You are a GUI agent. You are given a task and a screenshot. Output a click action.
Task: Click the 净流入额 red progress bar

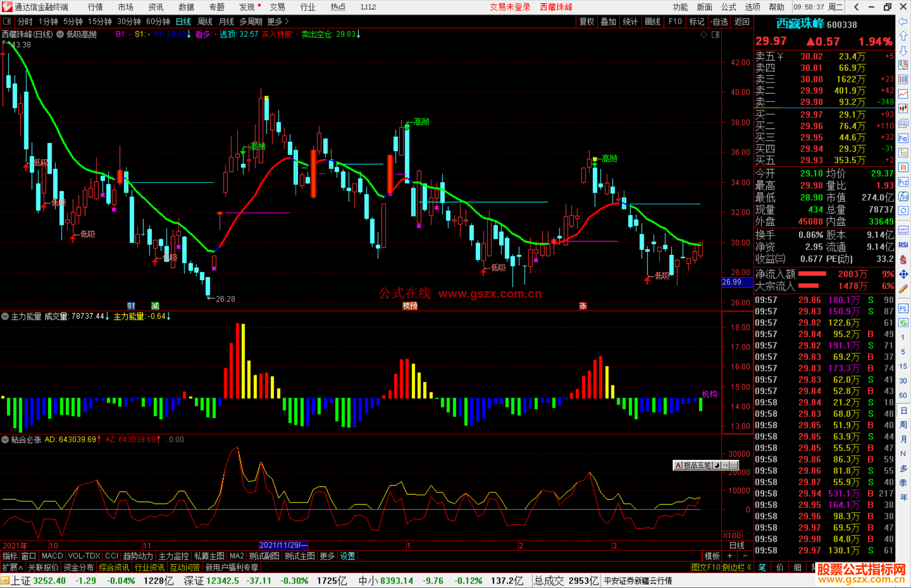click(x=812, y=274)
